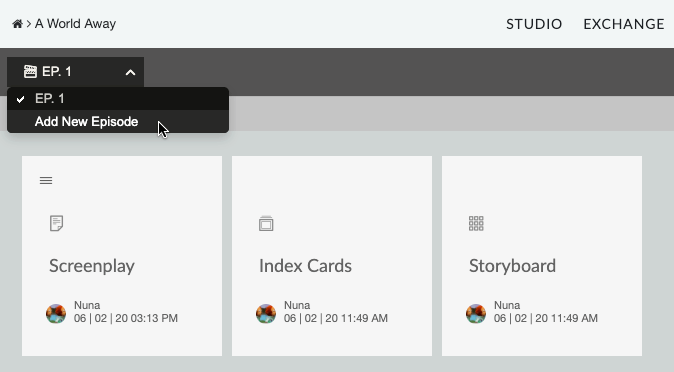Click the clapperboard icon beside EP. 1
This screenshot has width=674, height=372.
30,71
